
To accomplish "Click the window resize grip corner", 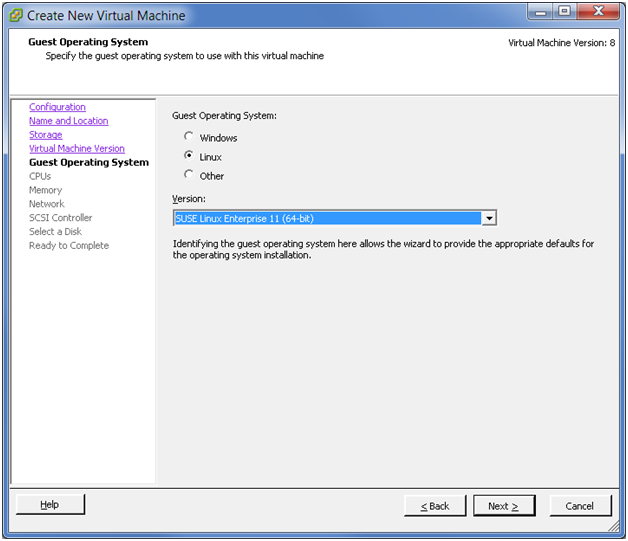I will 614,527.
